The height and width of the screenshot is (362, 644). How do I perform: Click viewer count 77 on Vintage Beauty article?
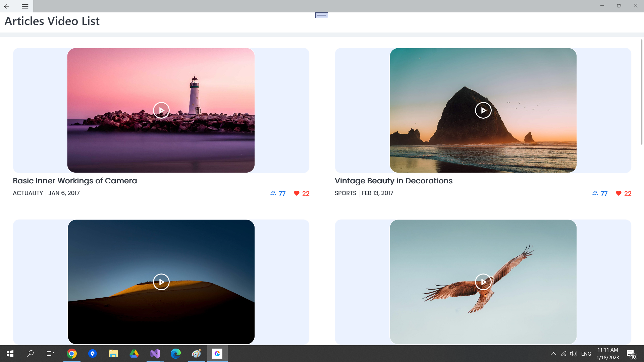604,193
